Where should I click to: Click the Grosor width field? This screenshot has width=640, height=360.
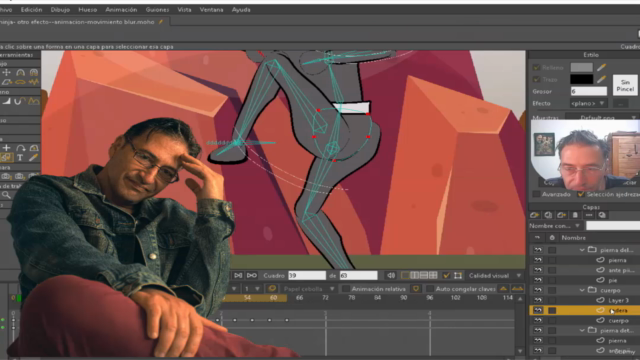click(589, 91)
